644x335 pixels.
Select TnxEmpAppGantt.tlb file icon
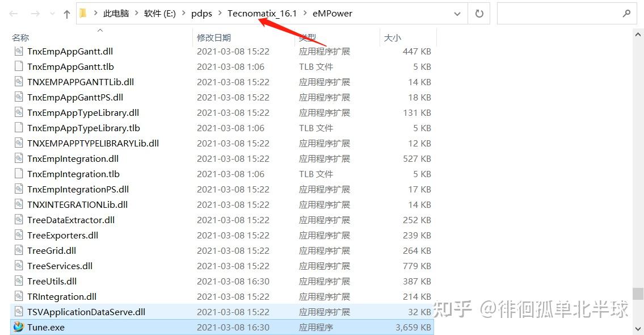click(x=19, y=66)
